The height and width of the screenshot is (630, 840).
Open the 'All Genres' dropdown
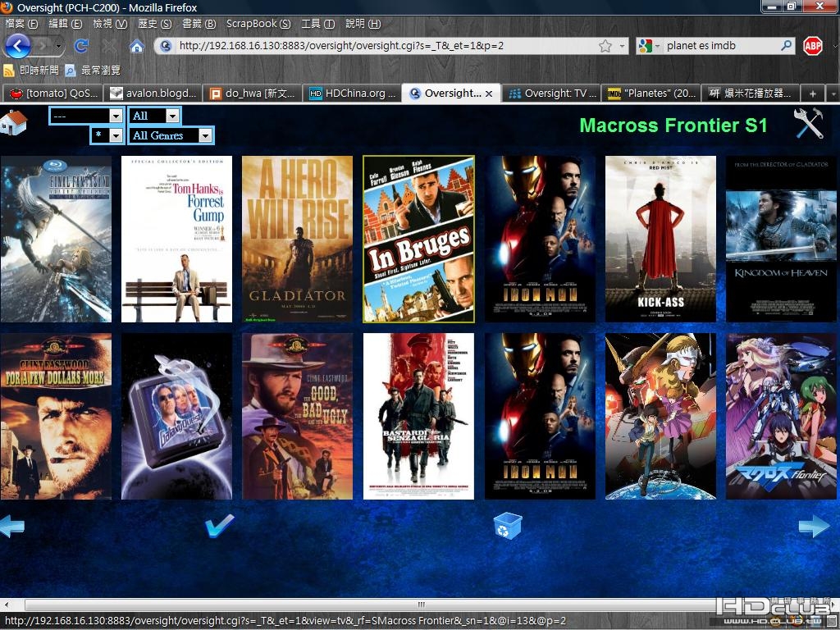click(x=171, y=135)
